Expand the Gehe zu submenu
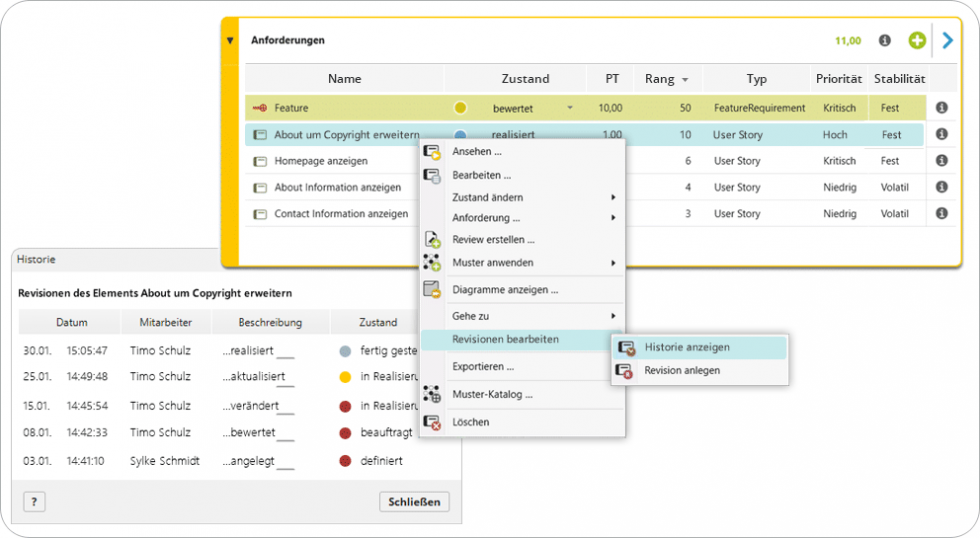The width and height of the screenshot is (980, 538). point(613,316)
